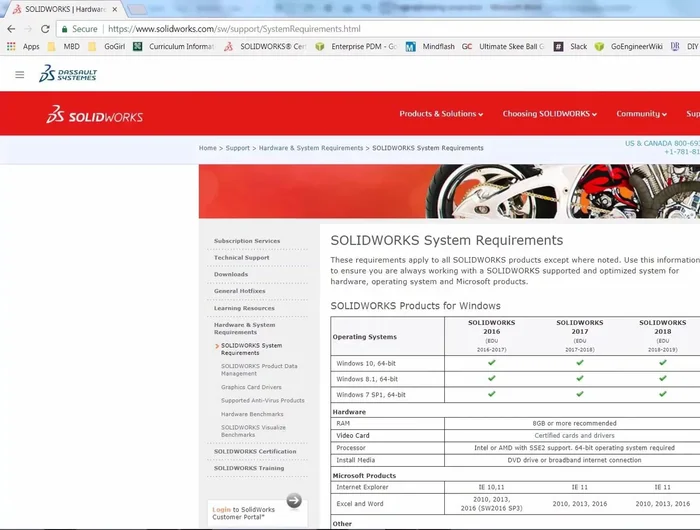Click the Processor row label
The width and height of the screenshot is (700, 530).
point(351,448)
